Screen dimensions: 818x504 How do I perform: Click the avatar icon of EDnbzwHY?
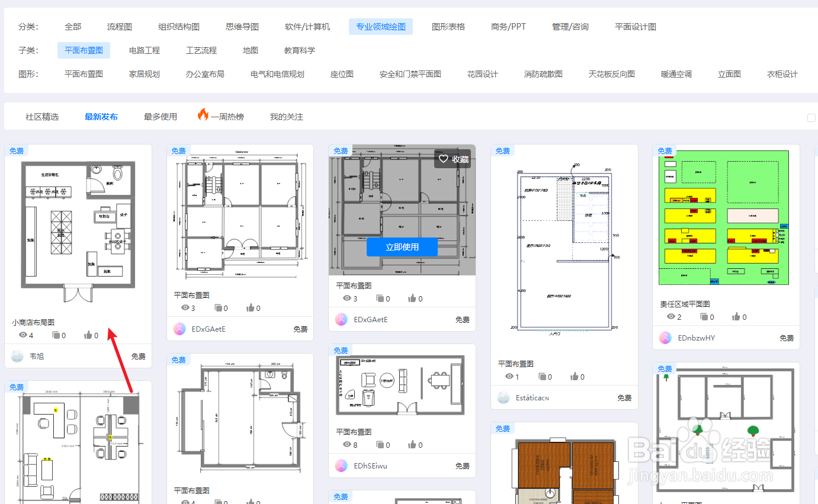665,338
